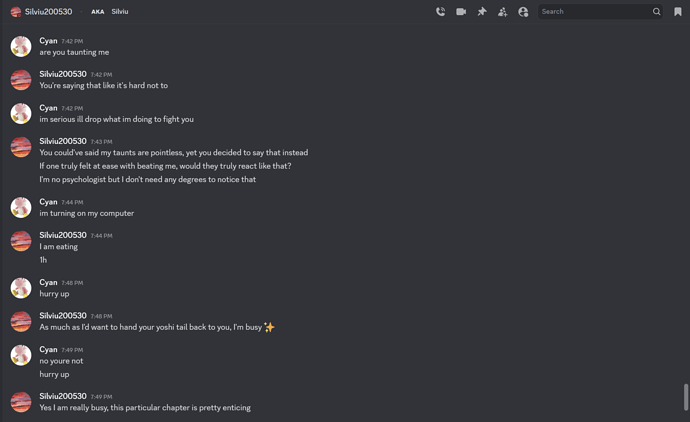Click the sparkles emoji after "I'm busy"
The width and height of the screenshot is (690, 422).
(x=269, y=327)
